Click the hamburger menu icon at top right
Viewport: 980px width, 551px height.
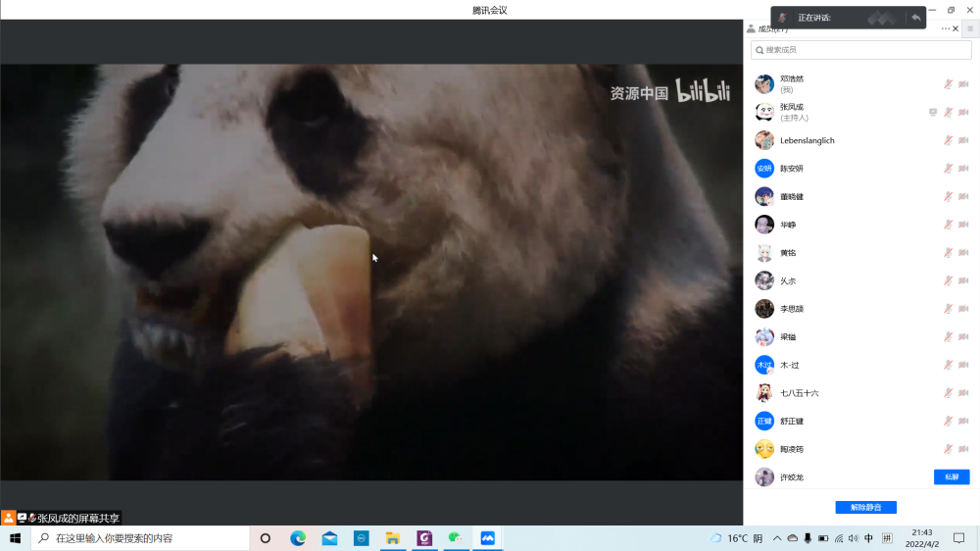point(969,28)
